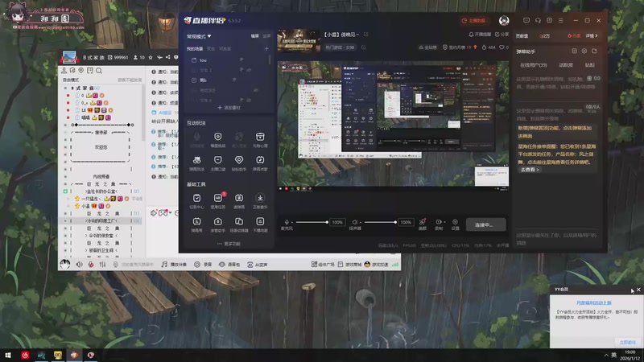Screen dimensions: 644x362
Task: Click the share icon in YY channel header
Action: click(x=168, y=57)
